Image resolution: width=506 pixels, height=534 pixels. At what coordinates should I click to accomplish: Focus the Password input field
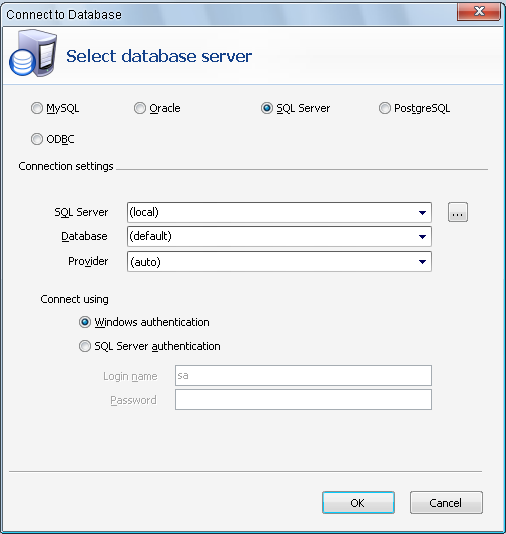(x=303, y=400)
